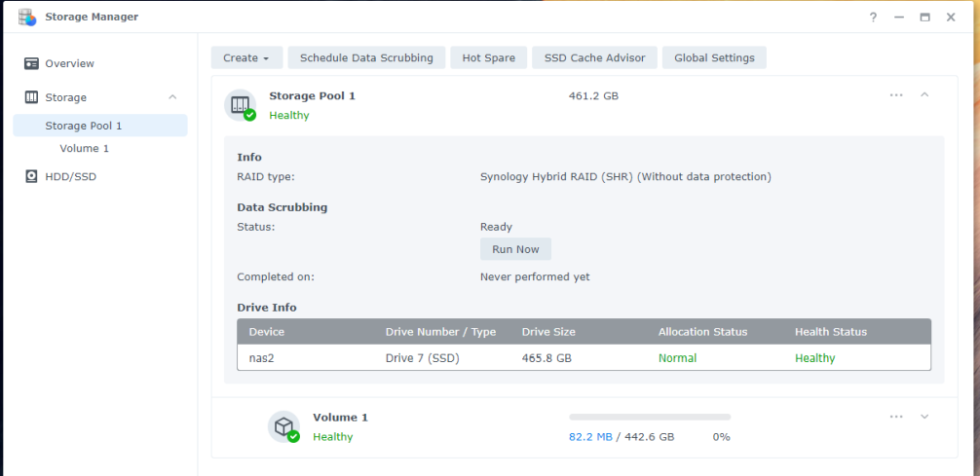
Task: Click Schedule Data Scrubbing button
Action: [366, 58]
